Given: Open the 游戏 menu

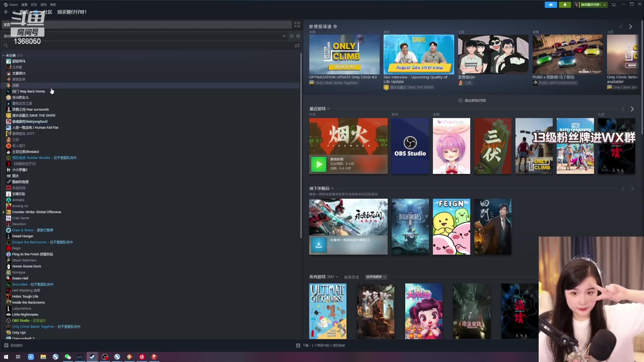Looking at the screenshot, I should click(x=44, y=5).
